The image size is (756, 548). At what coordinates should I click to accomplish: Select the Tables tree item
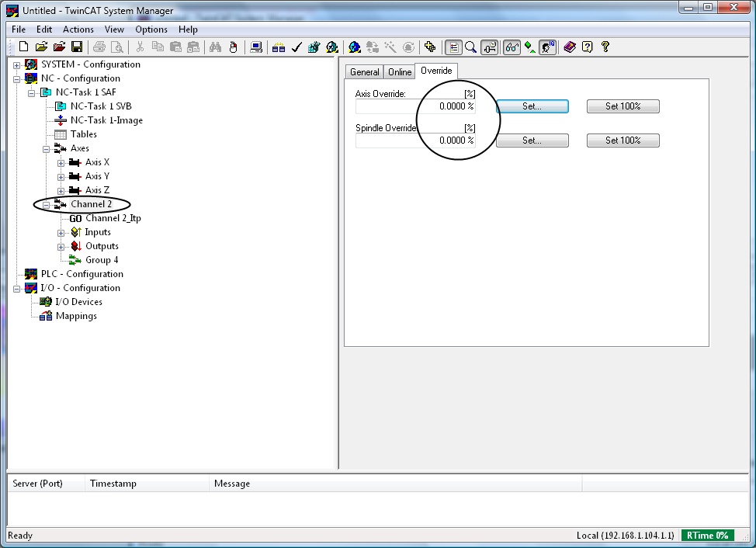point(83,134)
